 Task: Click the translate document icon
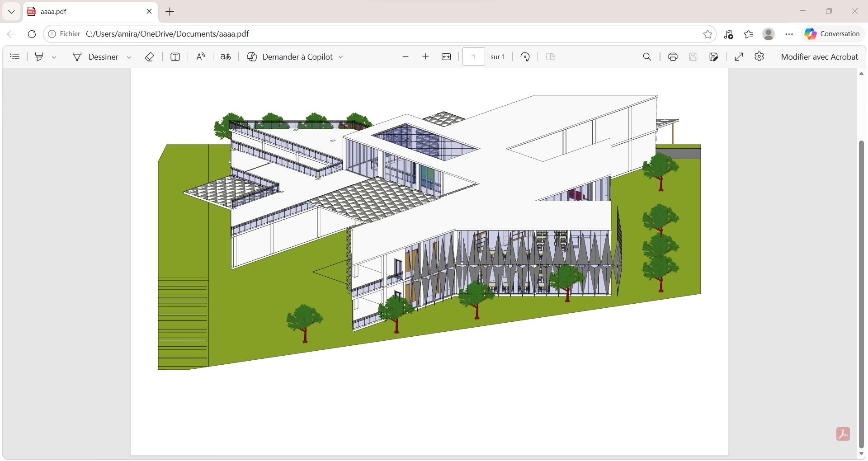coord(225,57)
